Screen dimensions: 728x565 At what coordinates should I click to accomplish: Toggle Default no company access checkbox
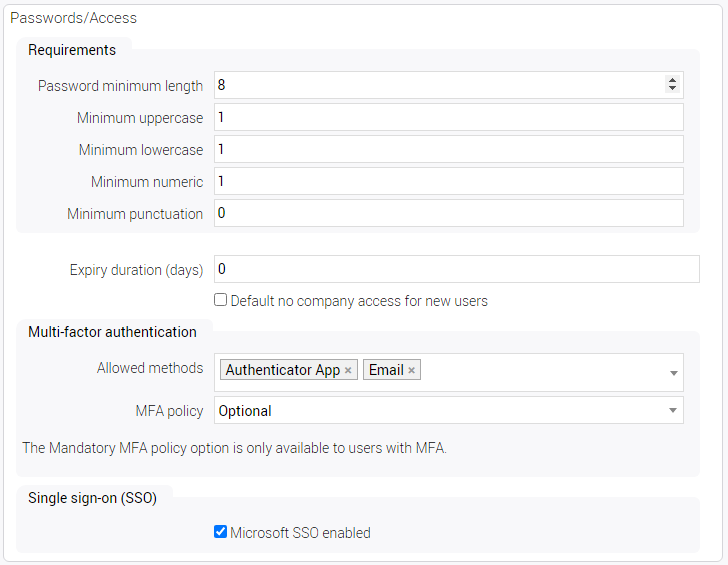(x=221, y=300)
